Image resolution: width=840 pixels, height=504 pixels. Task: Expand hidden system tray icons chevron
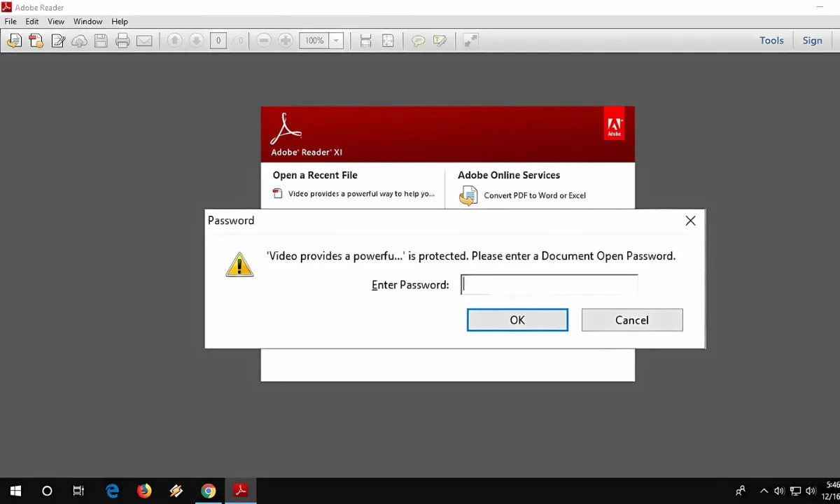coord(764,491)
